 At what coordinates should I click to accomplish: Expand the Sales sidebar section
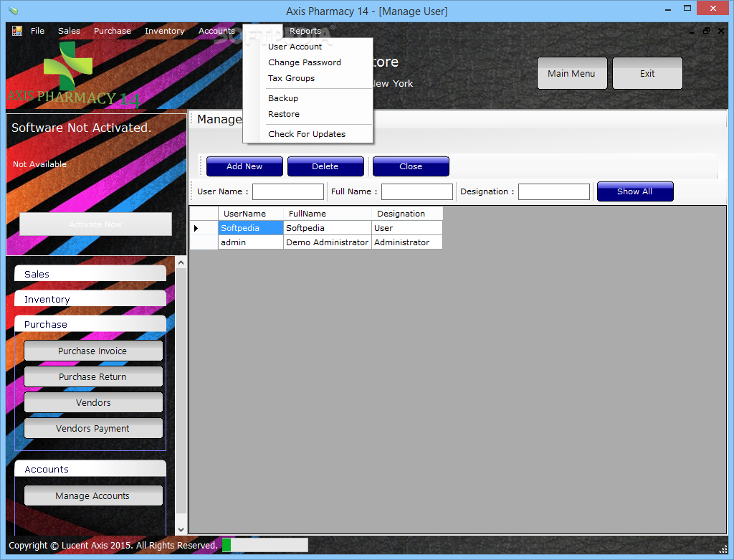(x=90, y=273)
